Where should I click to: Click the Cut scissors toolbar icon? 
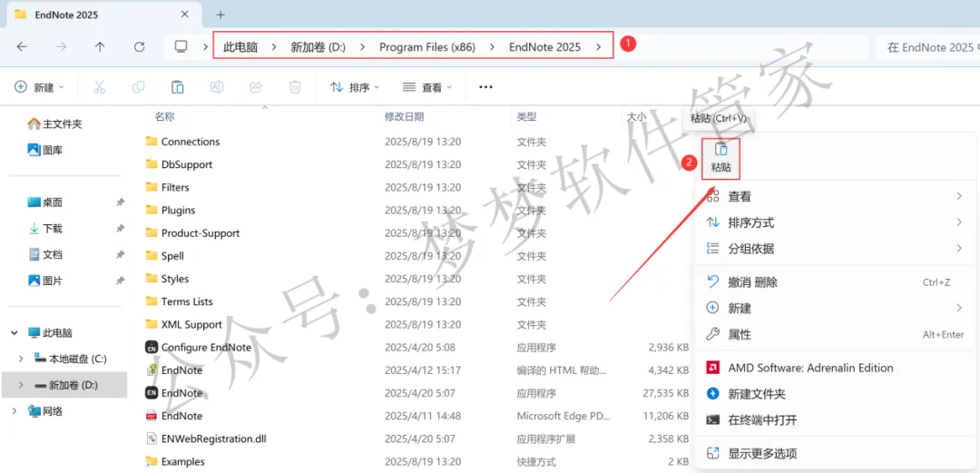click(x=99, y=87)
